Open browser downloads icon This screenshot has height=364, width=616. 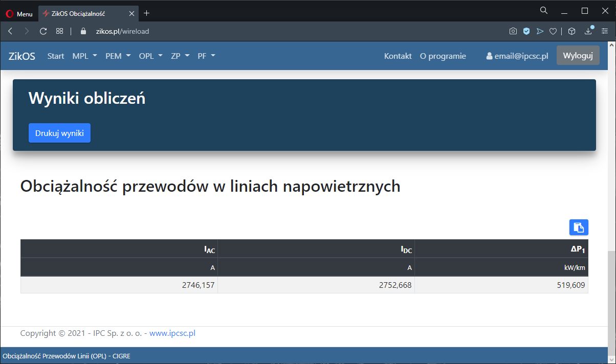point(588,31)
